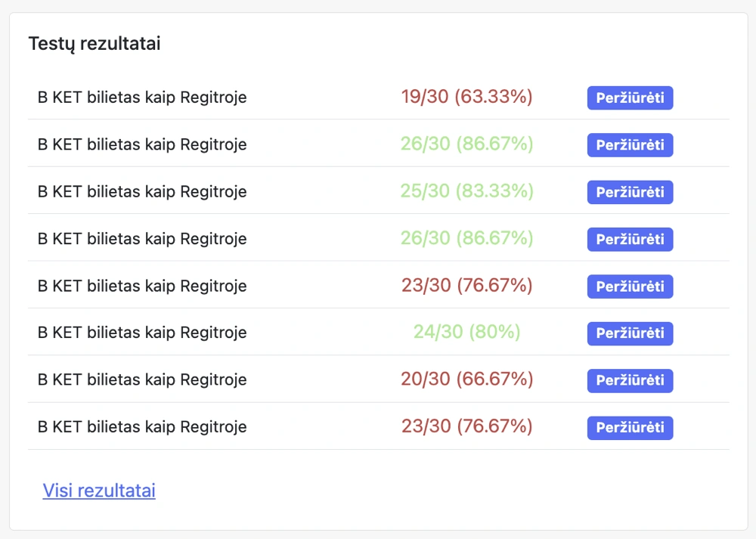
Task: Click Peržiūrėti for the 19/30 result
Action: coord(630,98)
